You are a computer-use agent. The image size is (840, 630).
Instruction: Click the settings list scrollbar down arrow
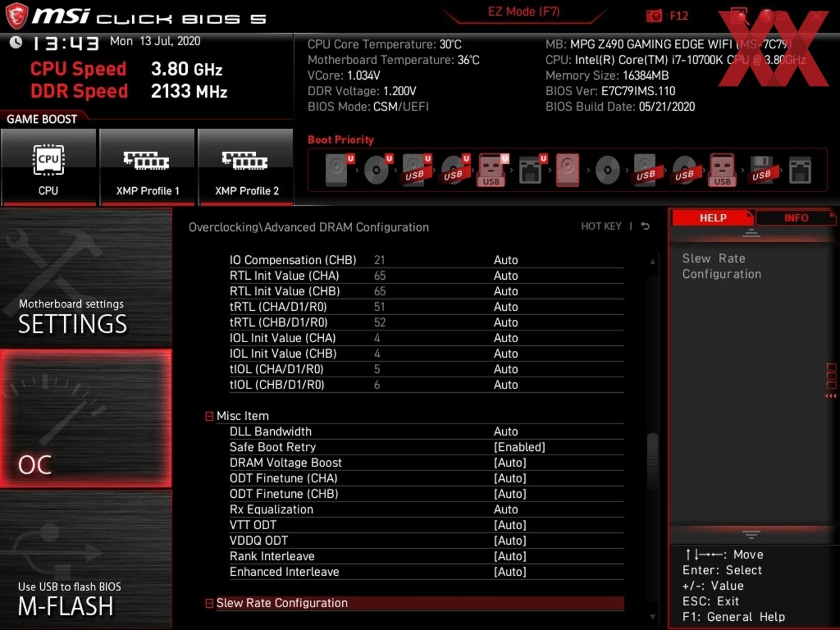click(x=652, y=616)
